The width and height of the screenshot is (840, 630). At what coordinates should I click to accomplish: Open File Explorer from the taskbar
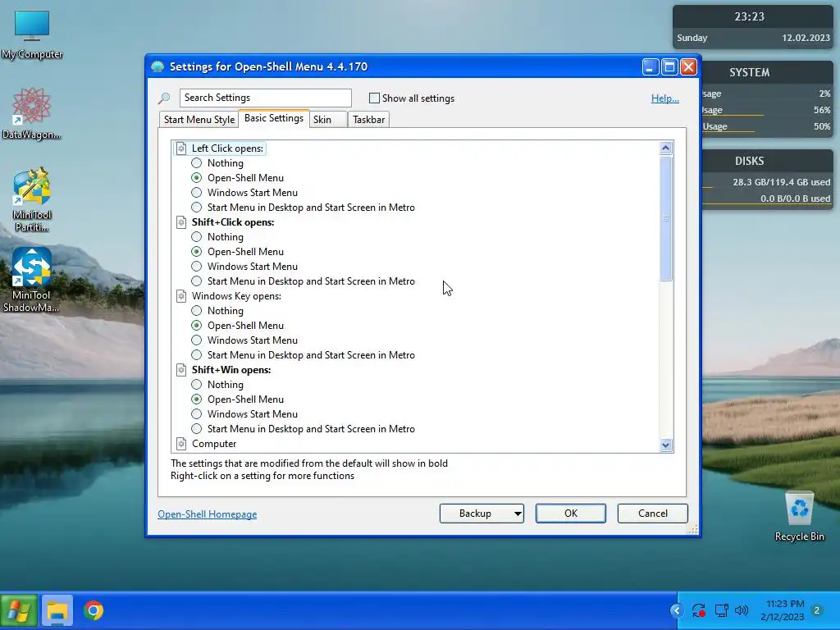click(57, 610)
